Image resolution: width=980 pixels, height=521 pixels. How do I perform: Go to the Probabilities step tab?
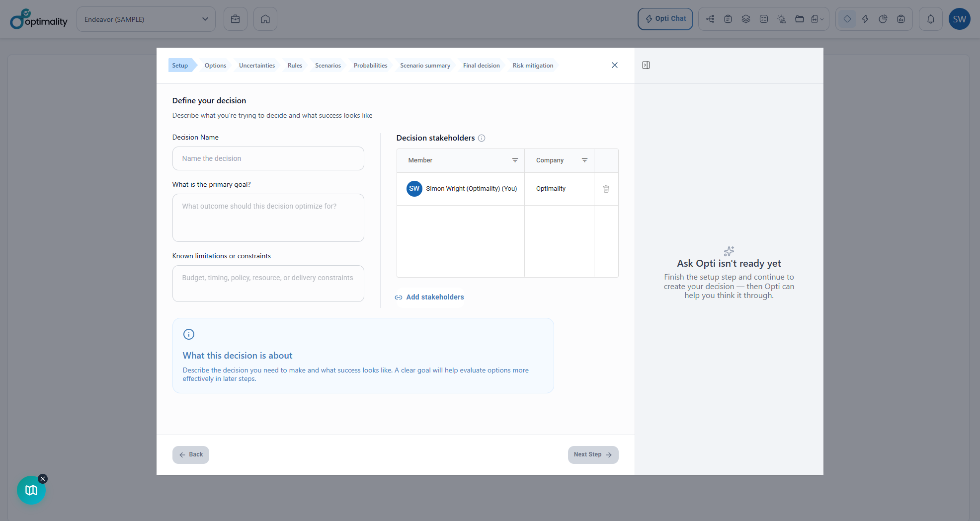point(370,66)
